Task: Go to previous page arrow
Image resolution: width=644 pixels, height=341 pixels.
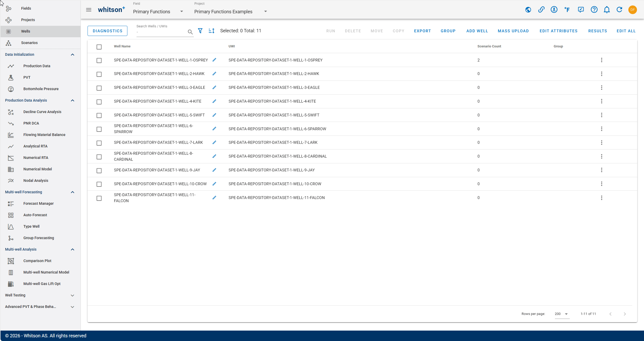Action: (610, 314)
